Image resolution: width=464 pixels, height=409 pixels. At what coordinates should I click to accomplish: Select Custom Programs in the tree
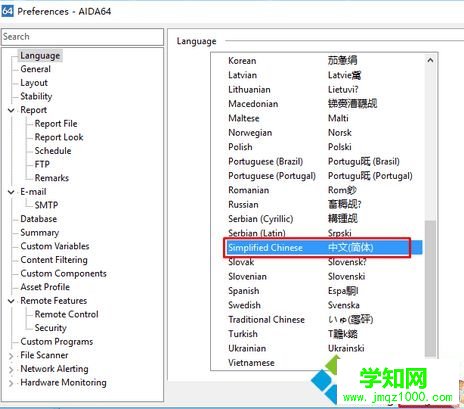point(57,342)
